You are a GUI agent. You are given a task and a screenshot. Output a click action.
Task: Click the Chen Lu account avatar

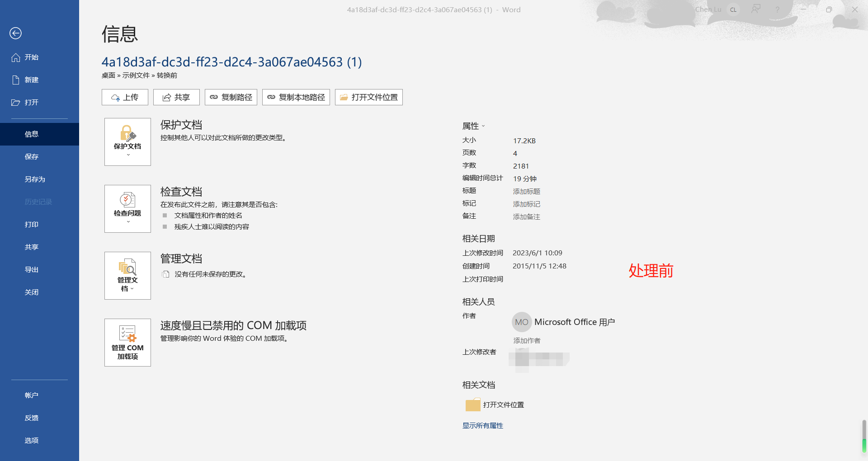(733, 9)
